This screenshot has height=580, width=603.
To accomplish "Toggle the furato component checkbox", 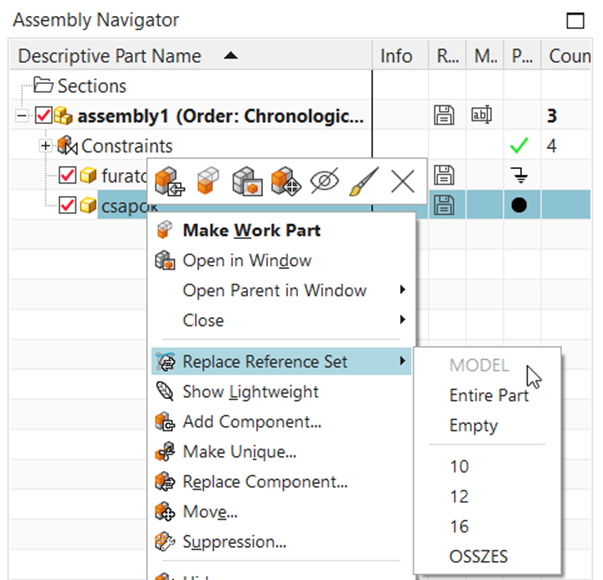I will pyautogui.click(x=68, y=176).
